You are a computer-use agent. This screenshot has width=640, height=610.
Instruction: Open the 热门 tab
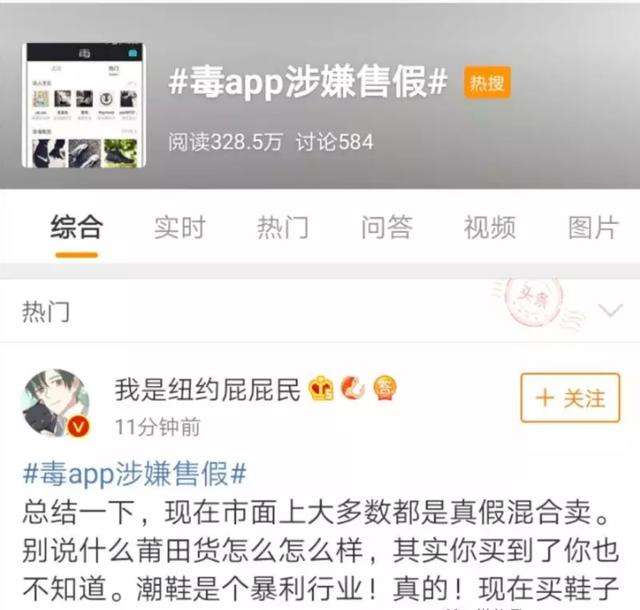point(283,227)
